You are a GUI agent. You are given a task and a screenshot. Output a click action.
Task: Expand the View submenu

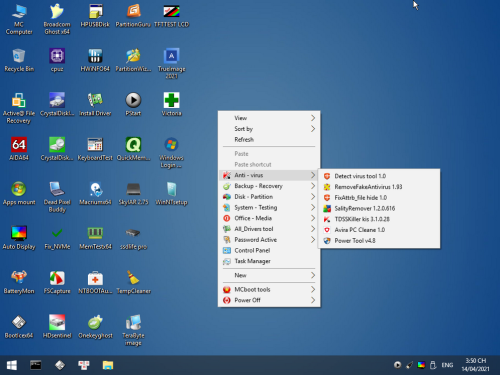coord(269,118)
